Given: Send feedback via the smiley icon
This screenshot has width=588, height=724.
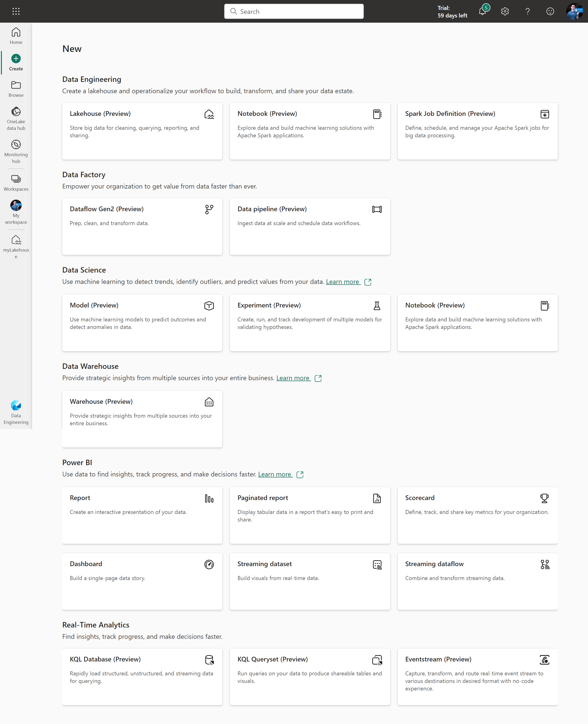Looking at the screenshot, I should click(x=549, y=11).
